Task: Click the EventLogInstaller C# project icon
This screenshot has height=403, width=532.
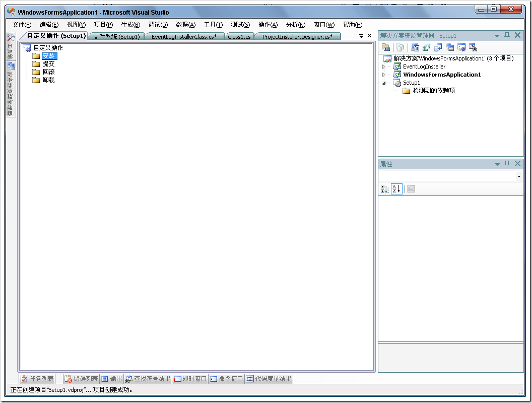Action: click(397, 66)
